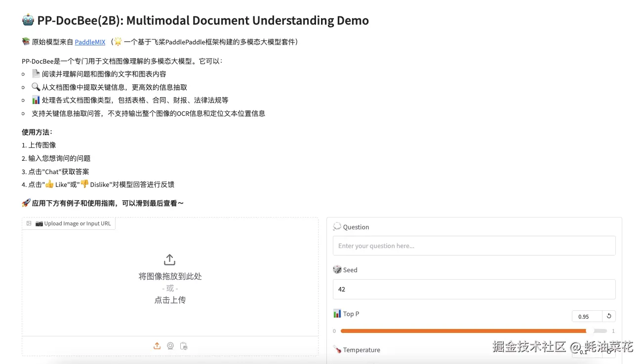Click the large upload arrow in the drop area
This screenshot has height=364, width=644.
169,259
